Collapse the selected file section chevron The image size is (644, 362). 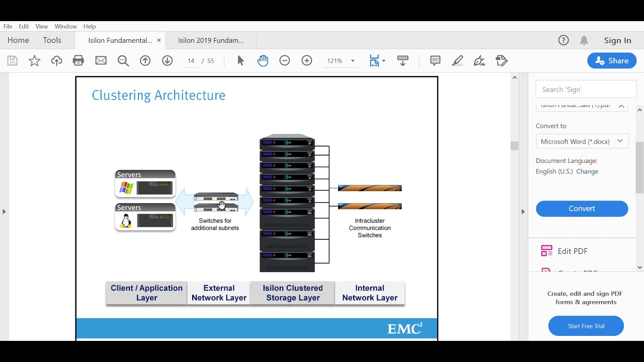coord(621,106)
